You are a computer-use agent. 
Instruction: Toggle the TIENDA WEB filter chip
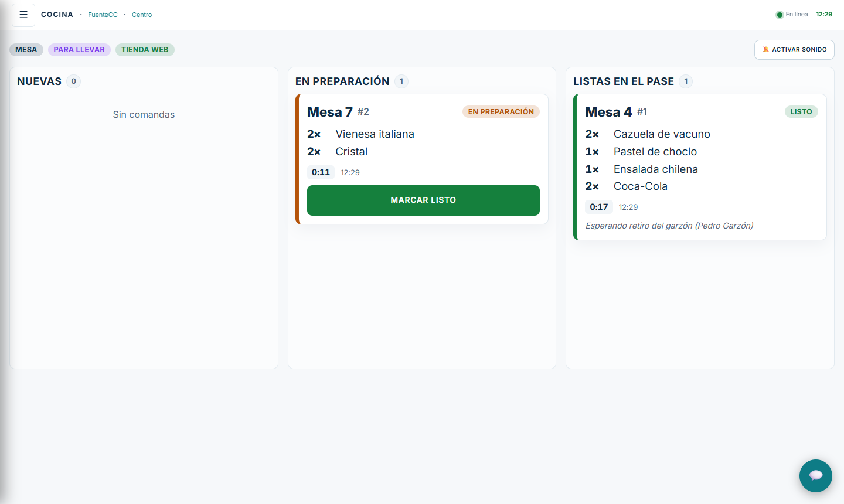145,50
